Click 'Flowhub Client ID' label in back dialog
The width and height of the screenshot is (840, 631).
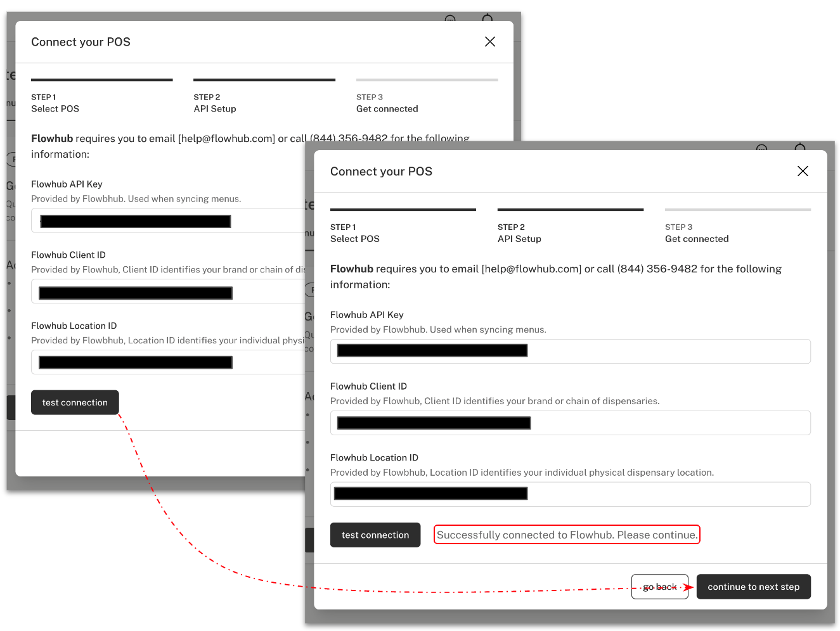click(68, 255)
